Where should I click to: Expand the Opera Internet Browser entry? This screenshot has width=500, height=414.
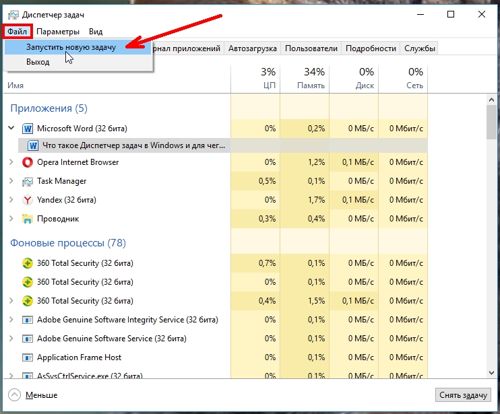pos(11,162)
